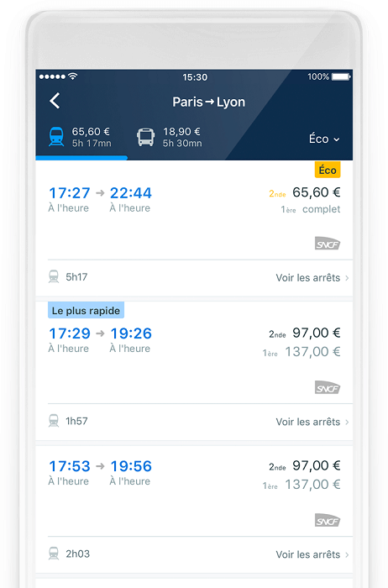The image size is (388, 588).
Task: Expand Voir les arrêts for 1h57 trip
Action: point(312,422)
